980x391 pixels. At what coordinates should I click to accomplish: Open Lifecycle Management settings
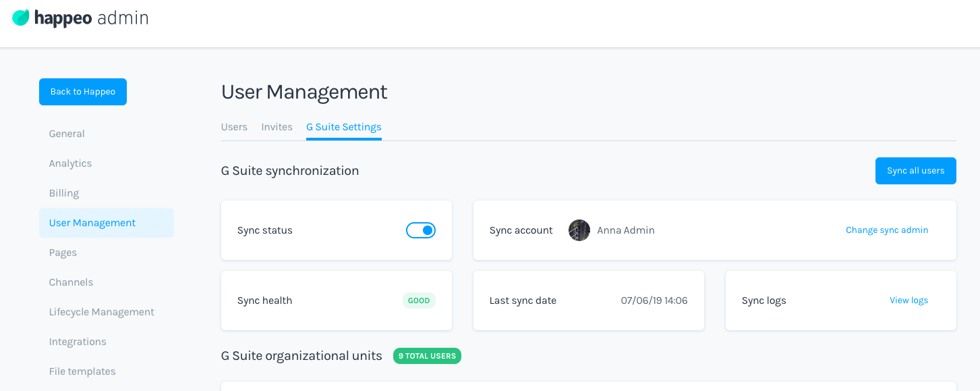[x=101, y=312]
